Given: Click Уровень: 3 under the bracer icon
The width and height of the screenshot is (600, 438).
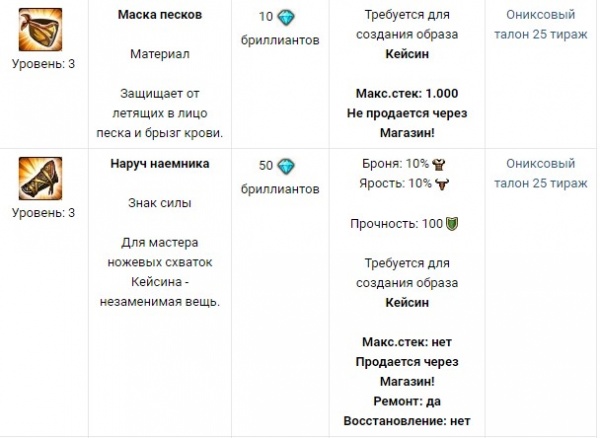Looking at the screenshot, I should pyautogui.click(x=42, y=212).
